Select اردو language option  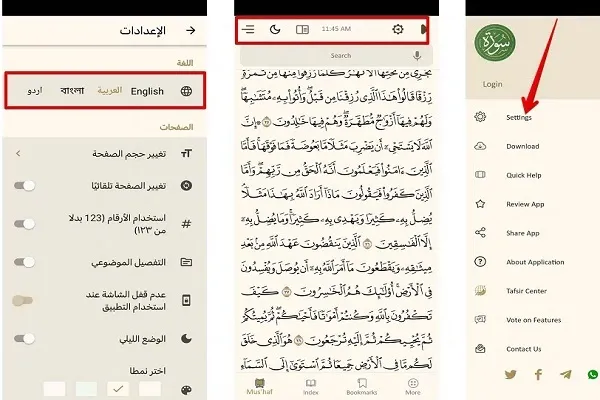[x=35, y=91]
